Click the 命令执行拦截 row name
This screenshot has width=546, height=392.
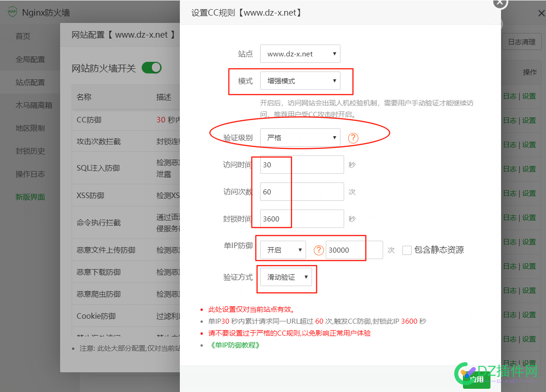coord(99,223)
